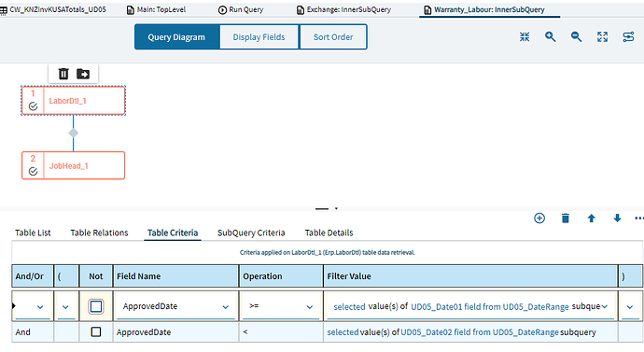Select the JobHead_1 table node

73,165
